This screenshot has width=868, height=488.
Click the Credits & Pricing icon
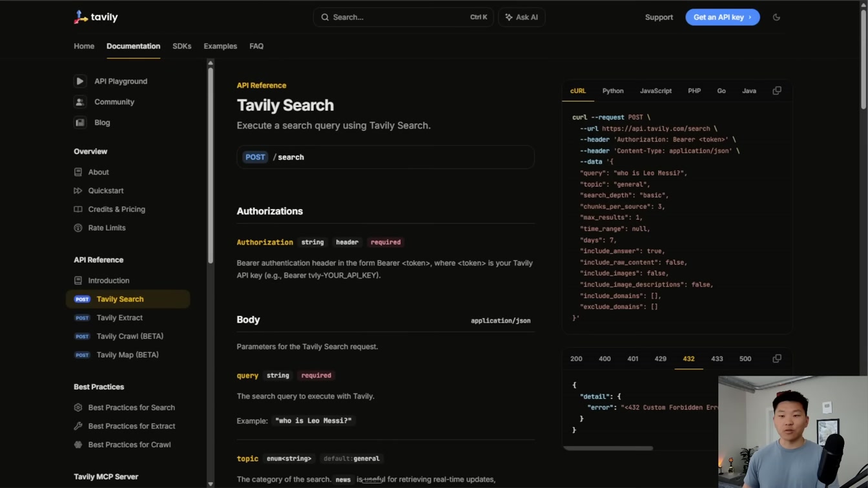click(78, 210)
